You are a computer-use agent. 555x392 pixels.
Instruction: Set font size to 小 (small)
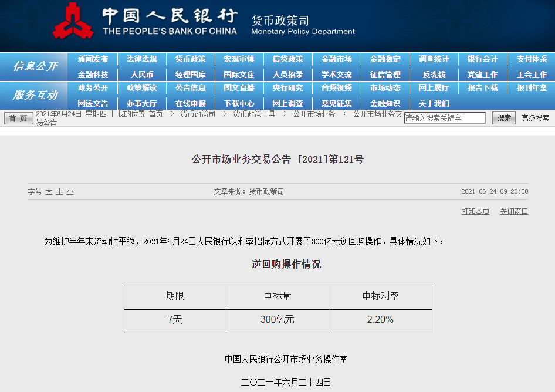[x=70, y=192]
